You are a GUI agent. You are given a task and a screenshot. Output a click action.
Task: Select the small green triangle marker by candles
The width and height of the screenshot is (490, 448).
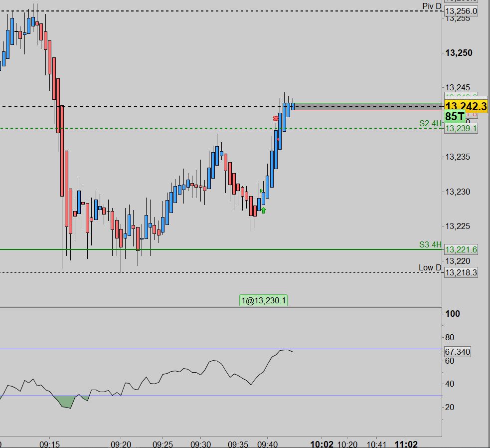261,191
